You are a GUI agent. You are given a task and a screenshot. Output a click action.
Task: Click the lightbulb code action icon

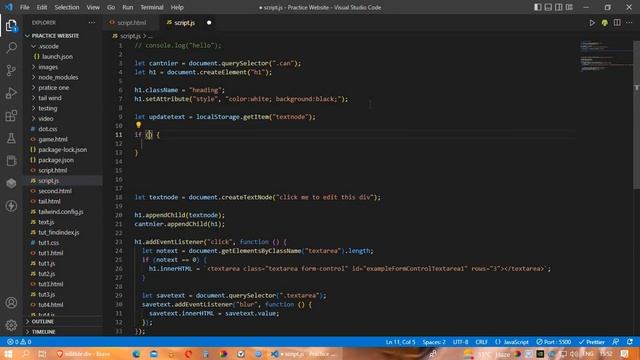(x=138, y=125)
